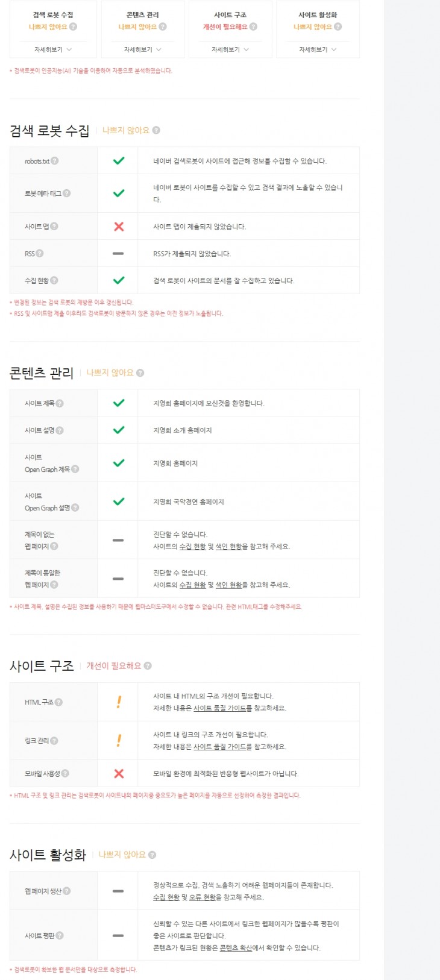The height and width of the screenshot is (980, 440).
Task: Click help icon beside 로봇 메타 태그
Action: click(67, 193)
